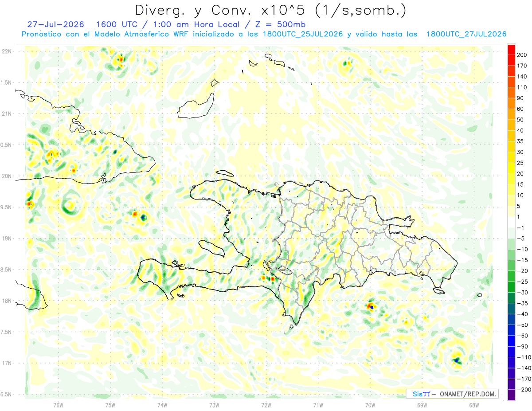Image resolution: width=532 pixels, height=411 pixels.
Task: Click the '18N' latitude label
Action: 7,301
